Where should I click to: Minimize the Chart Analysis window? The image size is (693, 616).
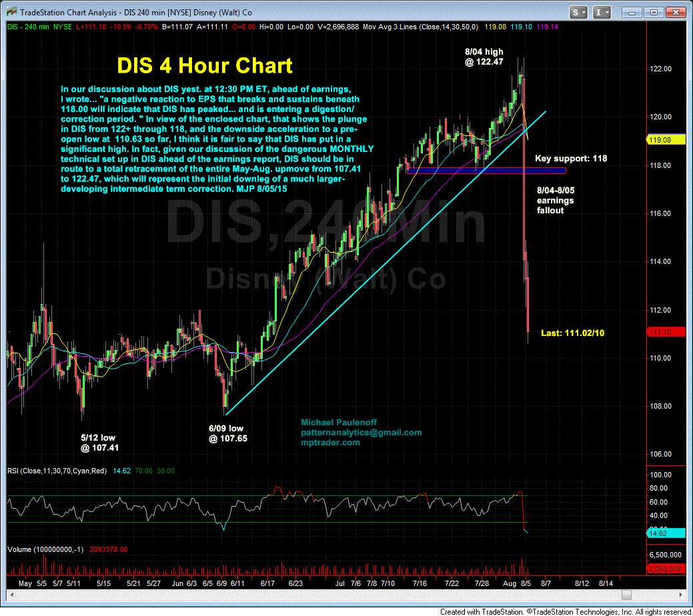(x=632, y=13)
